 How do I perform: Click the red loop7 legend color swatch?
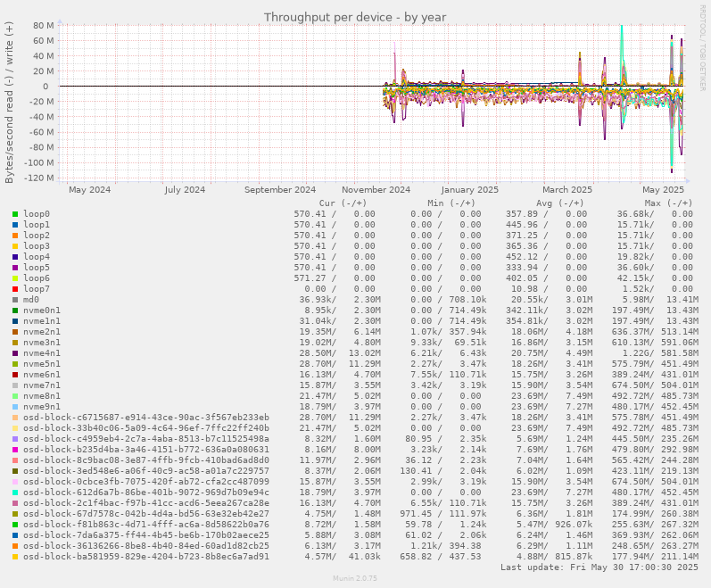tap(15, 289)
